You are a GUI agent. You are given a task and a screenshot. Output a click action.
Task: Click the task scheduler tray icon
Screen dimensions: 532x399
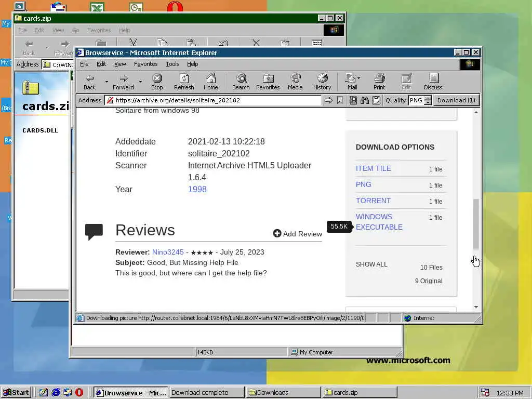tap(485, 393)
